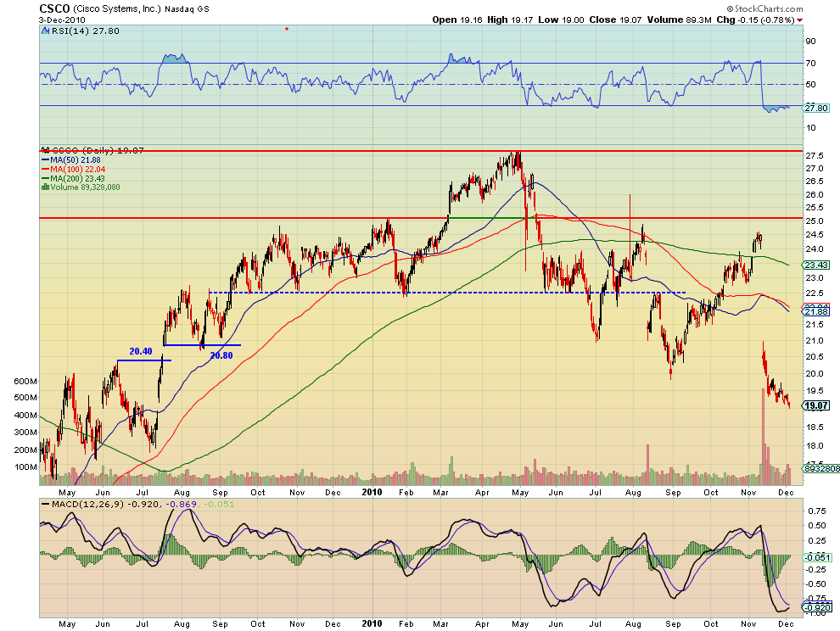
Task: Click the 'High 19.17' value
Action: pyautogui.click(x=510, y=20)
